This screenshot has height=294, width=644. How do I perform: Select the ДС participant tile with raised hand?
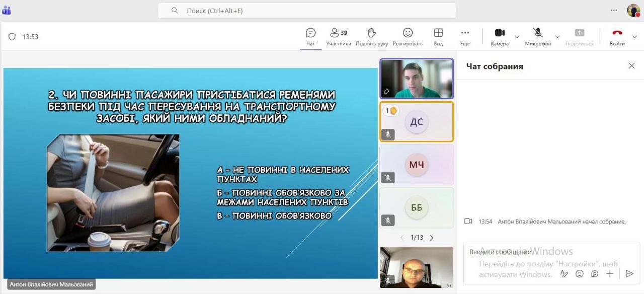pyautogui.click(x=417, y=122)
